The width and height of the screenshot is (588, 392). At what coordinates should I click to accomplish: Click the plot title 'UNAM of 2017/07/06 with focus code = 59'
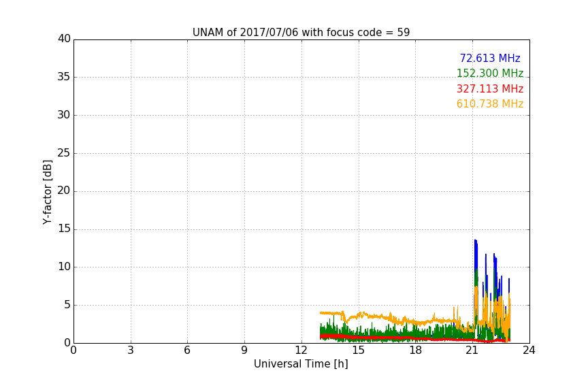pos(301,33)
